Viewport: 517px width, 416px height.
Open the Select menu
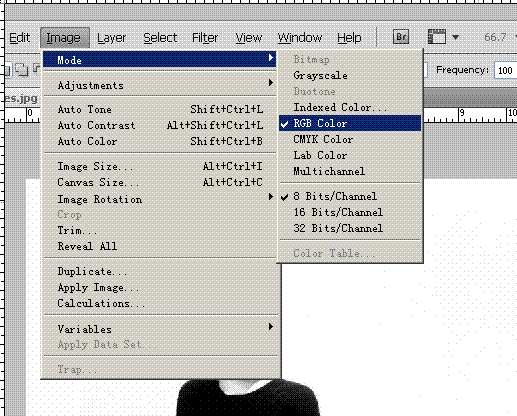pyautogui.click(x=160, y=38)
